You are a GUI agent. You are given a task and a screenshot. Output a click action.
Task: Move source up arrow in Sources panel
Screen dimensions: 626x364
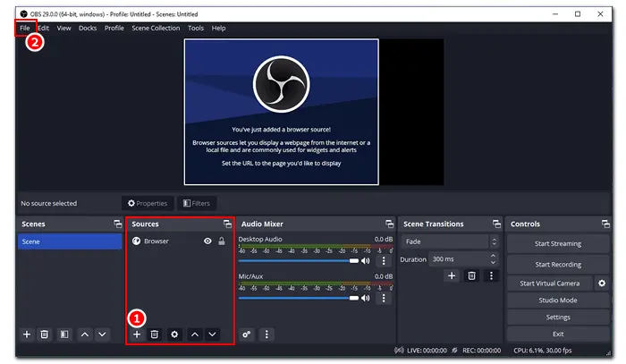tap(194, 334)
